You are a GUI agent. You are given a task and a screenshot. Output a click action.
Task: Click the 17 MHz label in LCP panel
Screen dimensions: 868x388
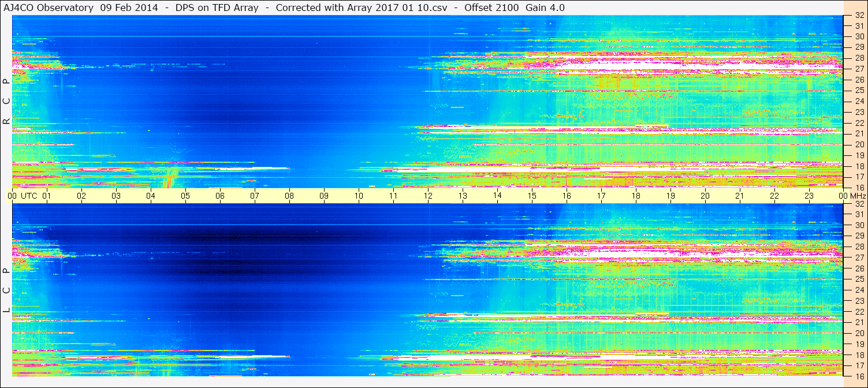point(859,365)
